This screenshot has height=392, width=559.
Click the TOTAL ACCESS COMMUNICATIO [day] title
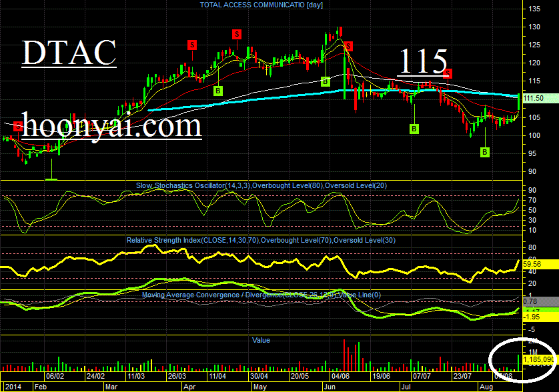(261, 5)
